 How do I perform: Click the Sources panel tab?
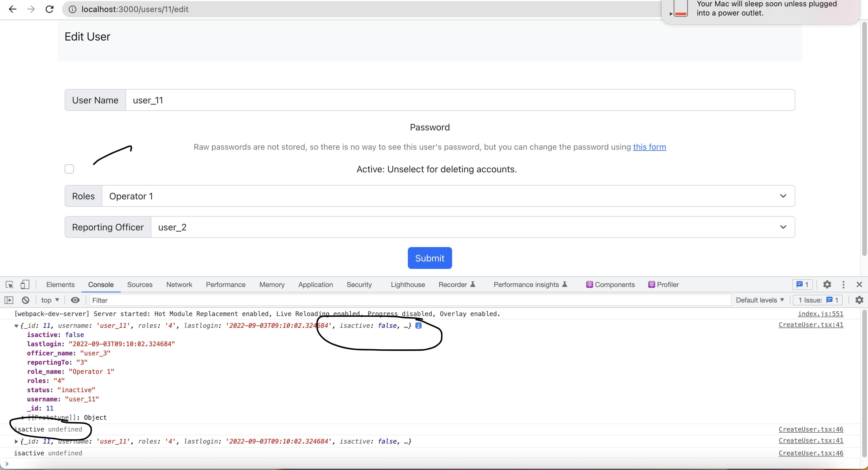[139, 284]
